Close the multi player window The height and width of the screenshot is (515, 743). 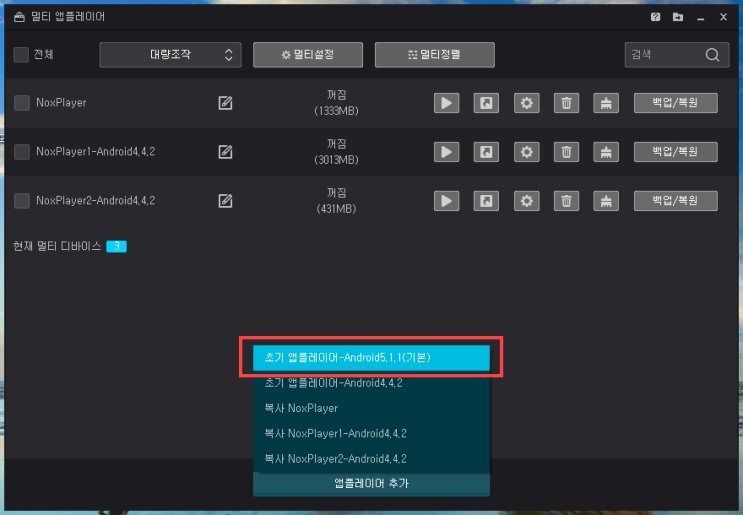724,17
